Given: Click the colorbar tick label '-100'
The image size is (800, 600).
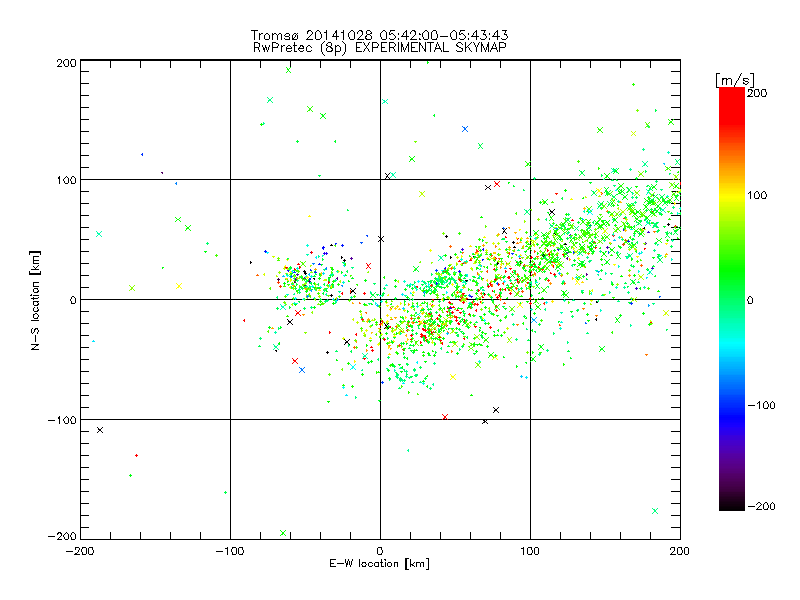Looking at the screenshot, I should 761,406.
